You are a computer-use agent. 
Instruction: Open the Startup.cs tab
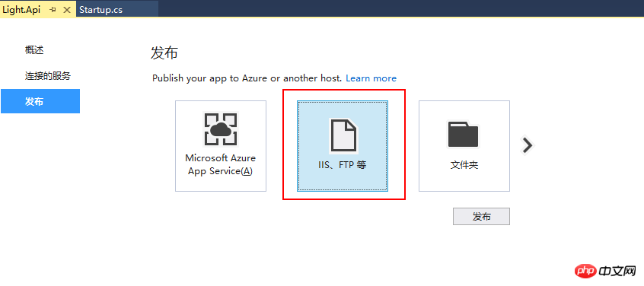coord(100,10)
